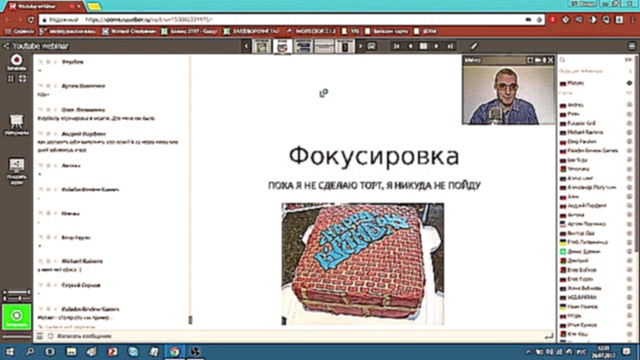
Task: Open the materials panel from the left sidebar
Action: click(16, 124)
